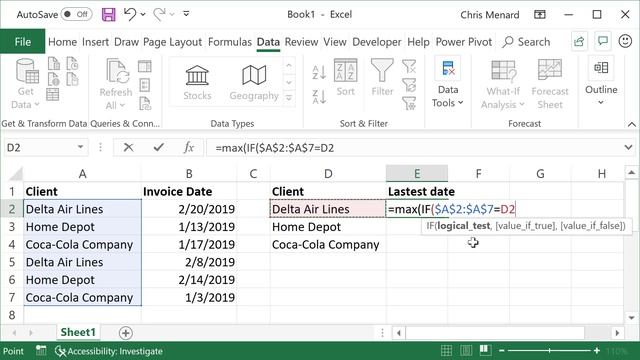
Task: Switch to Normal view in status bar
Action: (x=447, y=351)
